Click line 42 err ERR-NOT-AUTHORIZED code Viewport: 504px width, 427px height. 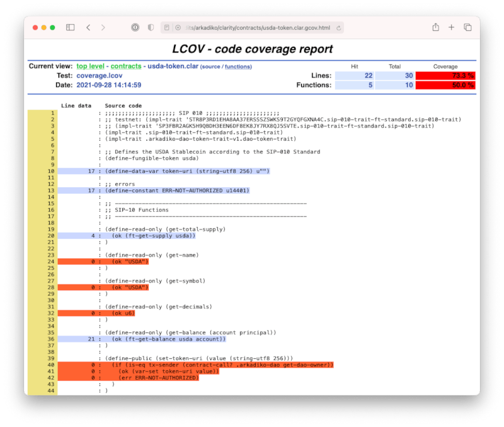159,378
